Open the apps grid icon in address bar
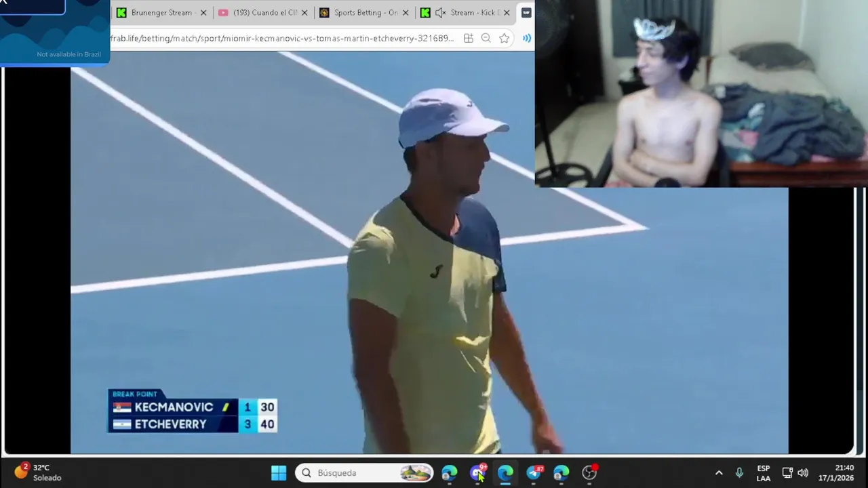The image size is (868, 488). coord(468,39)
